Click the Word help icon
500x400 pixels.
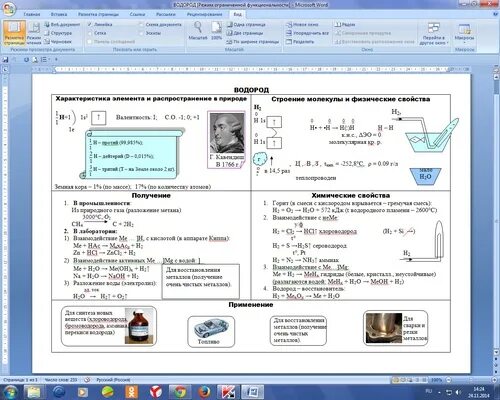click(x=494, y=14)
